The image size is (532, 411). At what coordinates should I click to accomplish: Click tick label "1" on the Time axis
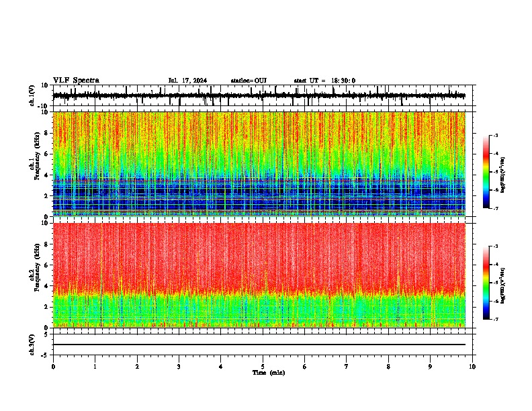(x=95, y=367)
